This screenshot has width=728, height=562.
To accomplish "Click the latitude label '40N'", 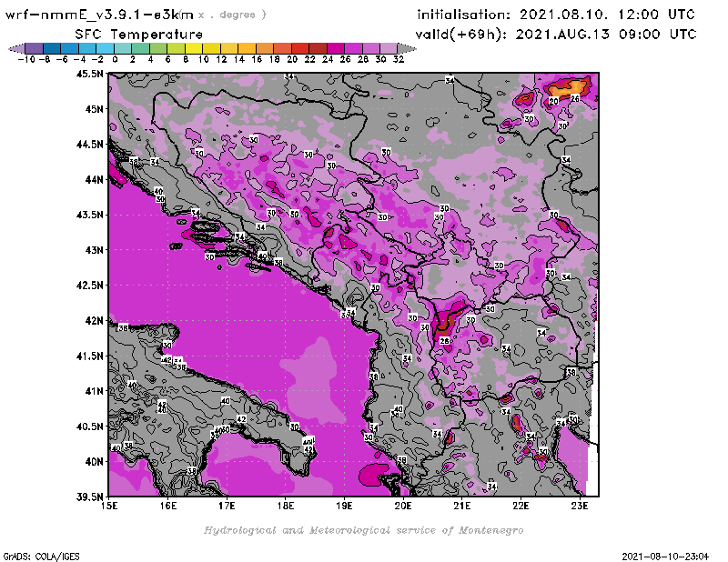I will point(95,462).
